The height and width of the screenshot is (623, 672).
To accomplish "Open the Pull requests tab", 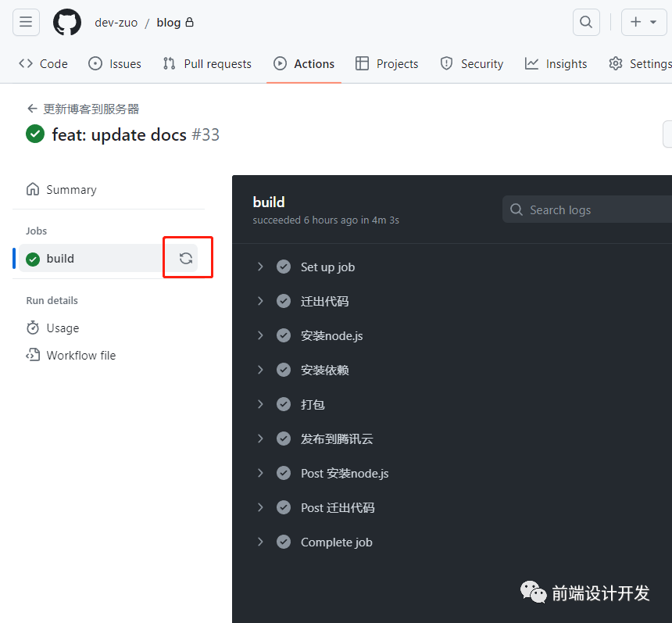I will pos(207,64).
